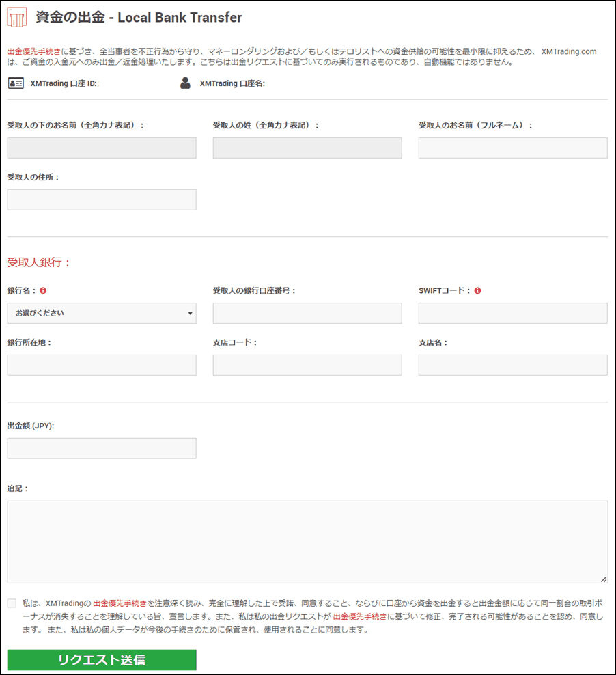This screenshot has height=675, width=616.
Task: Focus the 受取人のお名前（フルネーム） field
Action: (x=513, y=148)
